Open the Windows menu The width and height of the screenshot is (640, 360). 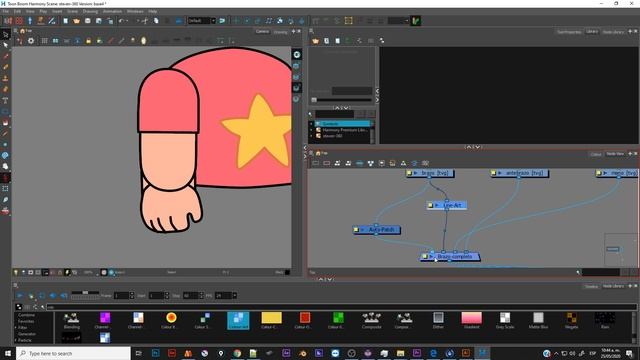[135, 11]
